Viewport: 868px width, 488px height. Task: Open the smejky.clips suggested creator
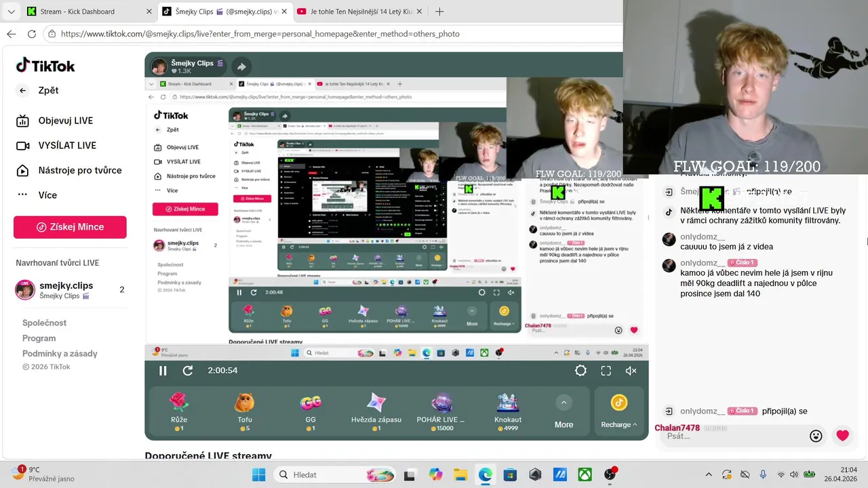pyautogui.click(x=70, y=290)
